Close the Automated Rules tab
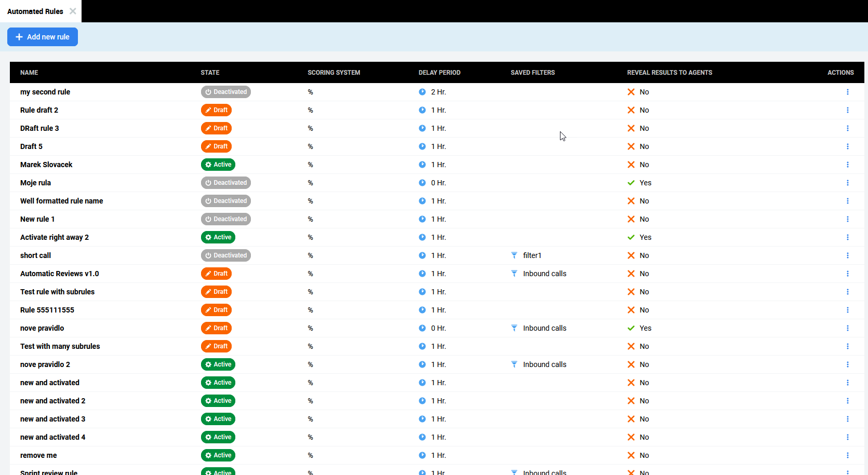This screenshot has width=868, height=475. pos(73,11)
